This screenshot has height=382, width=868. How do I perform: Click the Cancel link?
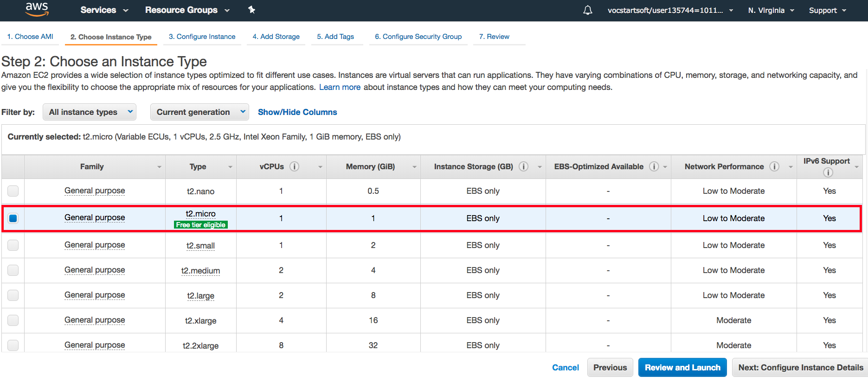click(565, 368)
